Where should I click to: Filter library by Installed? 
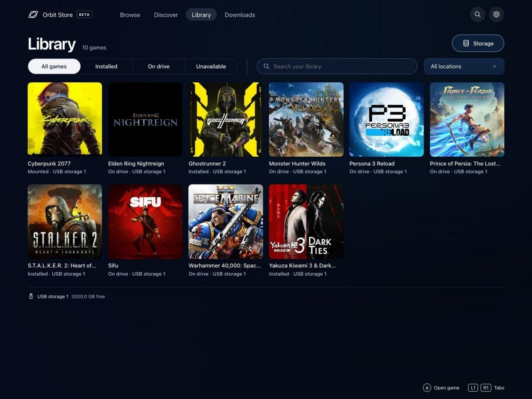pos(106,66)
